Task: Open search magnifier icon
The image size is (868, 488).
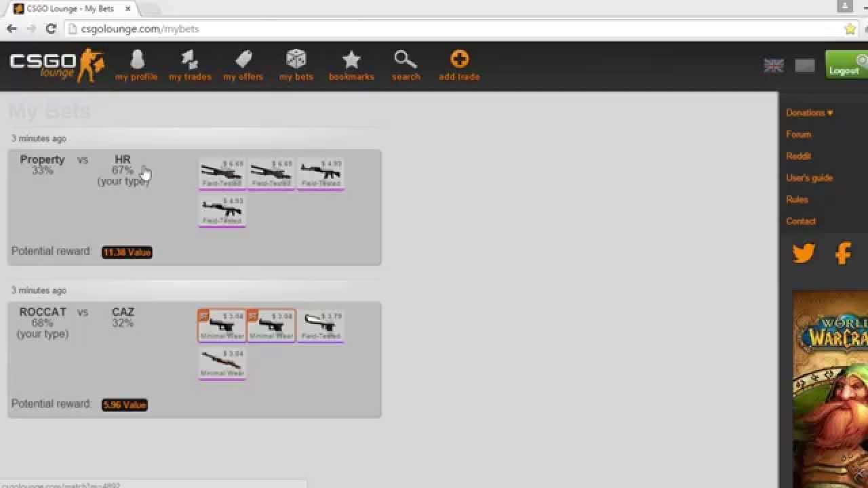Action: pyautogui.click(x=406, y=60)
